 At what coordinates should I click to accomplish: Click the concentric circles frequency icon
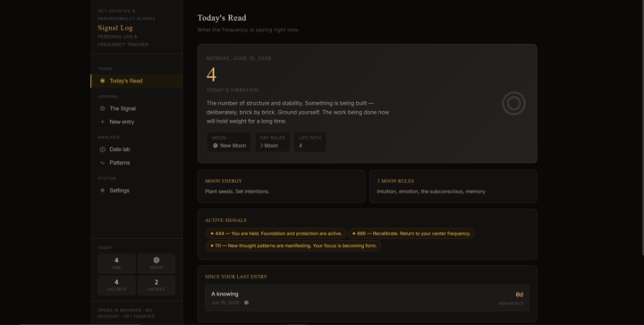pyautogui.click(x=513, y=104)
